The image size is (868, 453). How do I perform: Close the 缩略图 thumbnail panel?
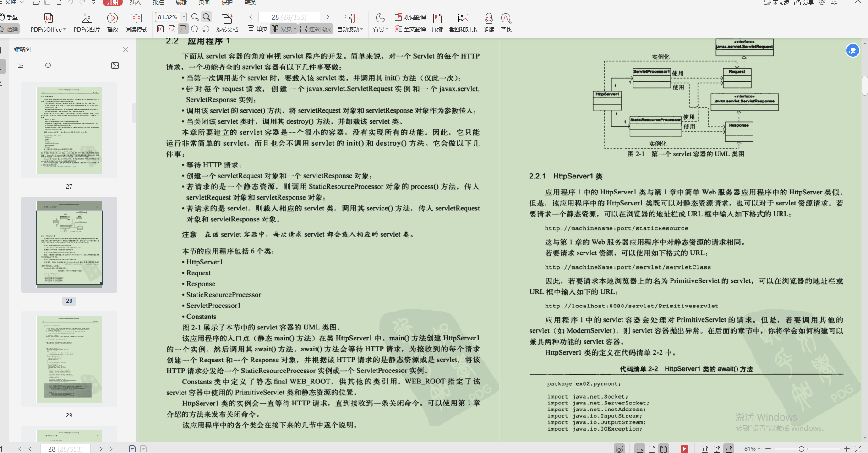126,49
